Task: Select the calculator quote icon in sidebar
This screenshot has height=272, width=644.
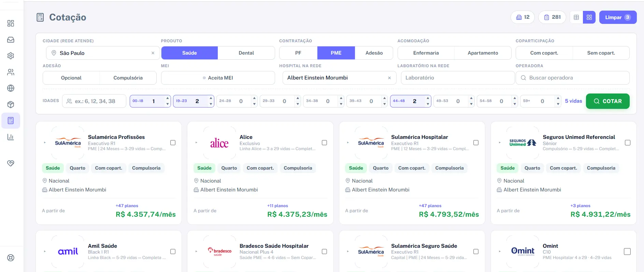Action: (x=11, y=120)
